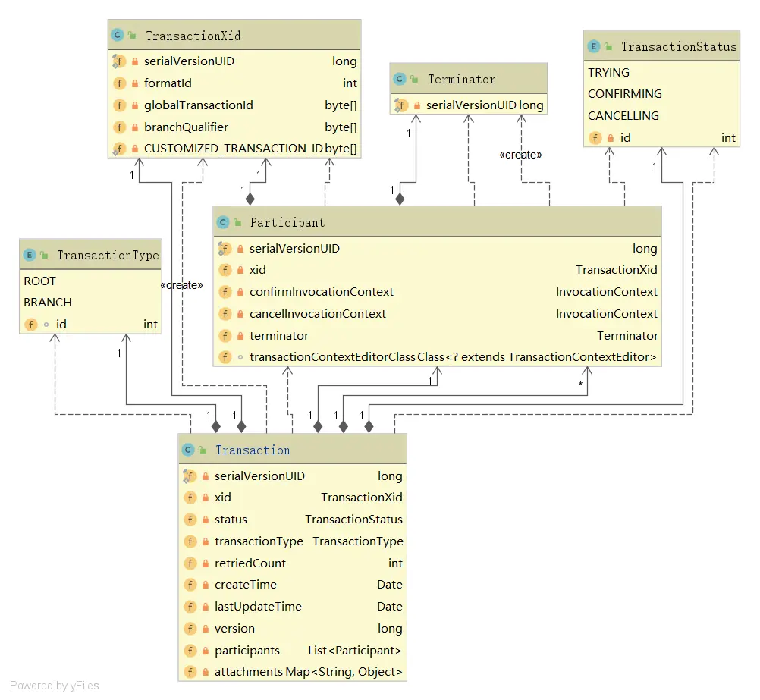Click the field icon beside createTime
This screenshot has width=760, height=700.
(x=190, y=585)
